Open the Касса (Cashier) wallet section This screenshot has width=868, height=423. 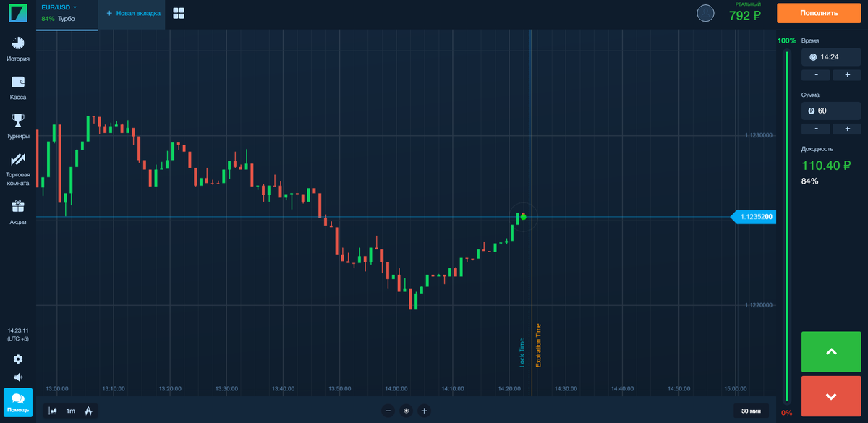coord(18,87)
